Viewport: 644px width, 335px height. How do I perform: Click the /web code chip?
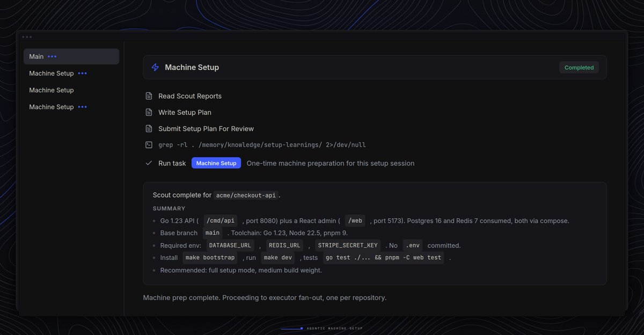click(x=355, y=221)
